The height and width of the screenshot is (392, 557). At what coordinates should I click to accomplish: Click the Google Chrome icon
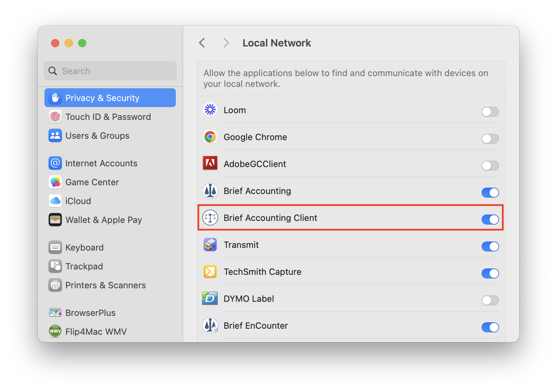210,137
